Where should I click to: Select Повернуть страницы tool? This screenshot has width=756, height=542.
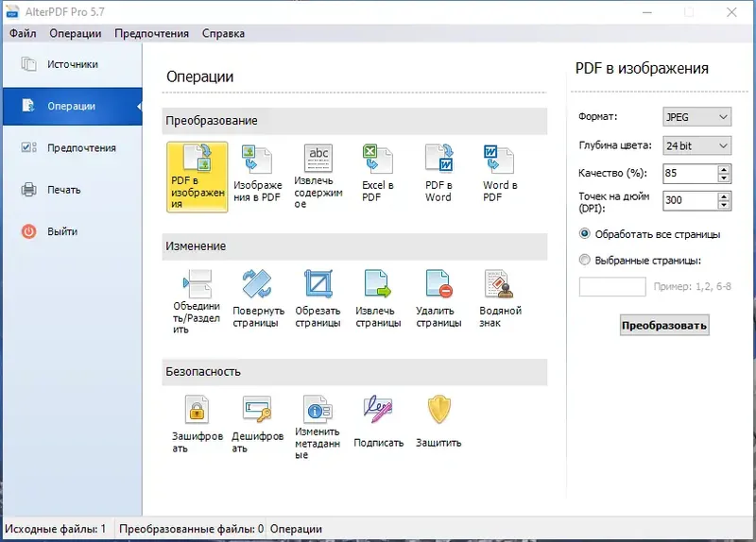click(x=257, y=298)
